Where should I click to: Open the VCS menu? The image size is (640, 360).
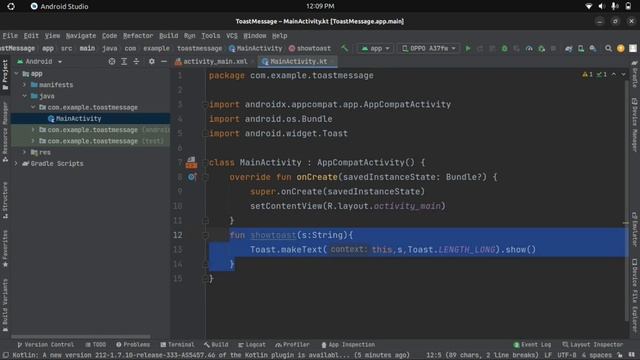coord(231,36)
